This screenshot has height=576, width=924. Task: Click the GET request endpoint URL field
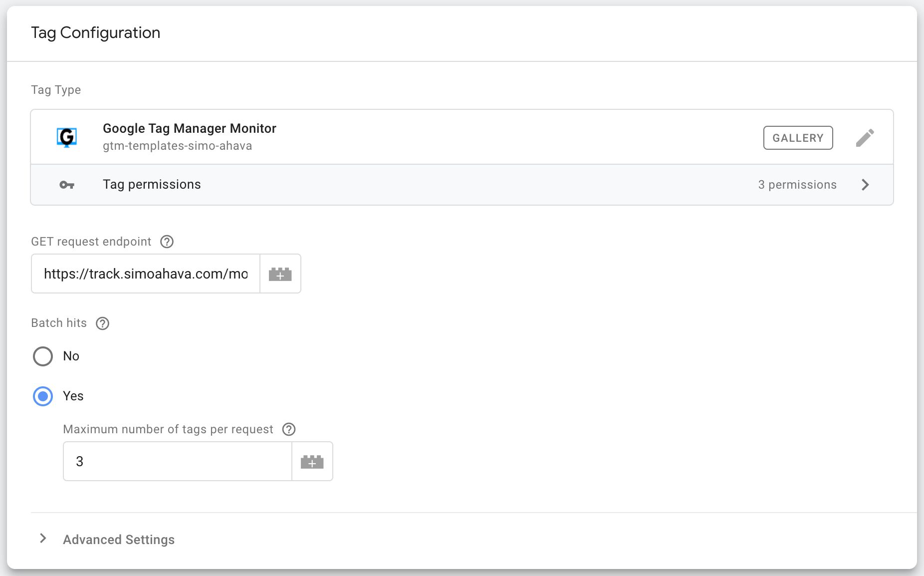pos(146,274)
